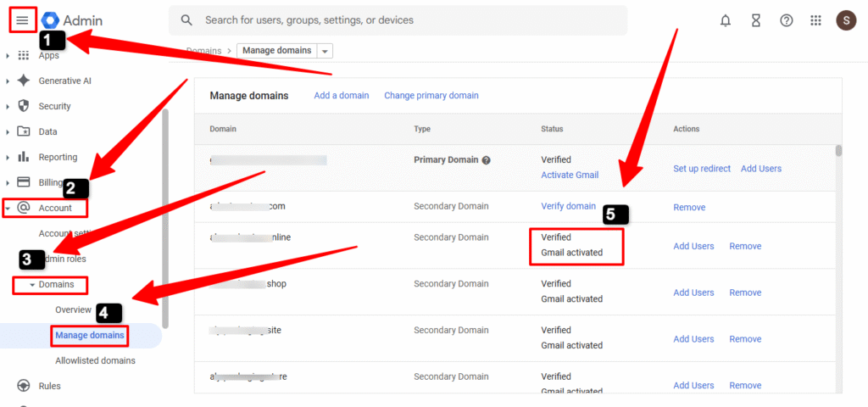This screenshot has height=407, width=868.
Task: Click the Primary Domain help icon
Action: click(x=487, y=160)
